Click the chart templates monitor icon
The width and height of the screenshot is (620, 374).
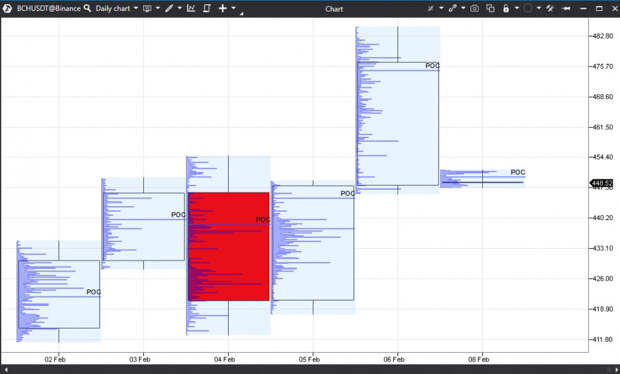click(x=147, y=8)
